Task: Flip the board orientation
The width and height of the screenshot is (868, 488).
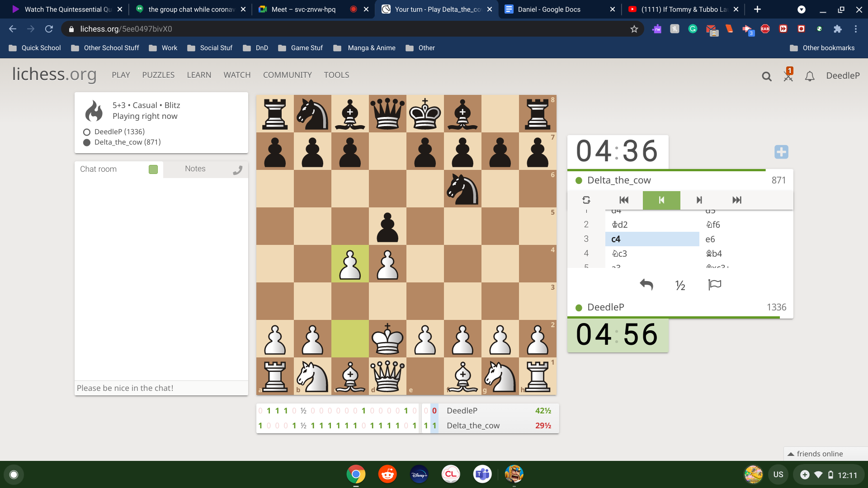Action: 586,200
